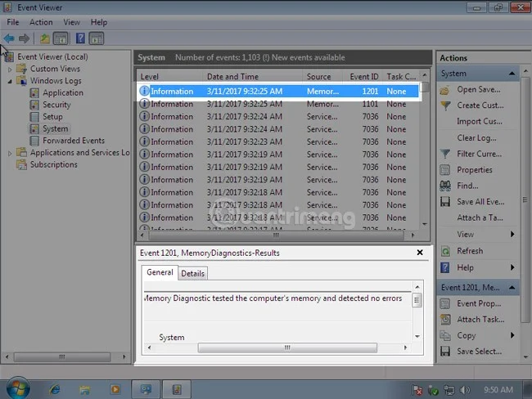This screenshot has height=399, width=532.
Task: Switch to the Details tab
Action: 192,273
